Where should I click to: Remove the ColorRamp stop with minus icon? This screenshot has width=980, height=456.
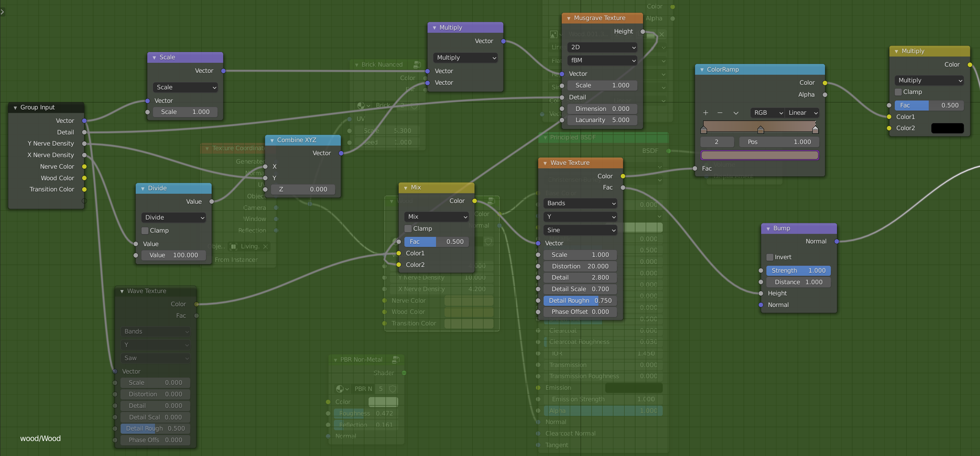720,113
